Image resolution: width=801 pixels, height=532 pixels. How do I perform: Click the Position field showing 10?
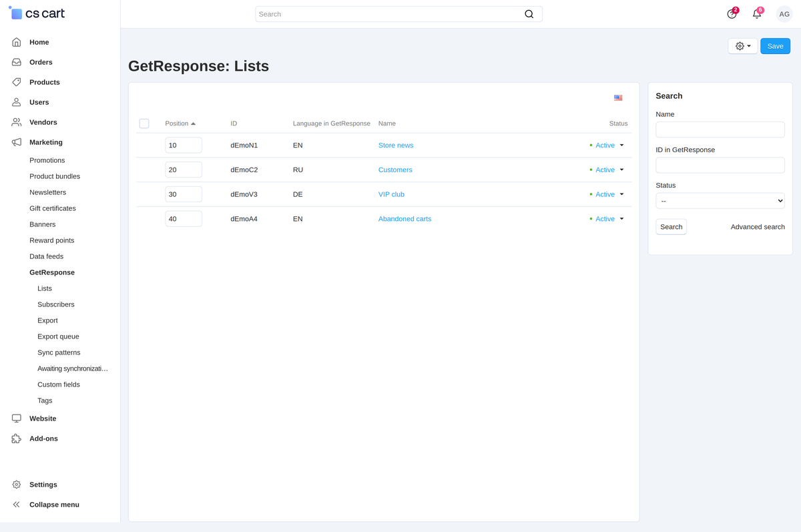coord(184,145)
